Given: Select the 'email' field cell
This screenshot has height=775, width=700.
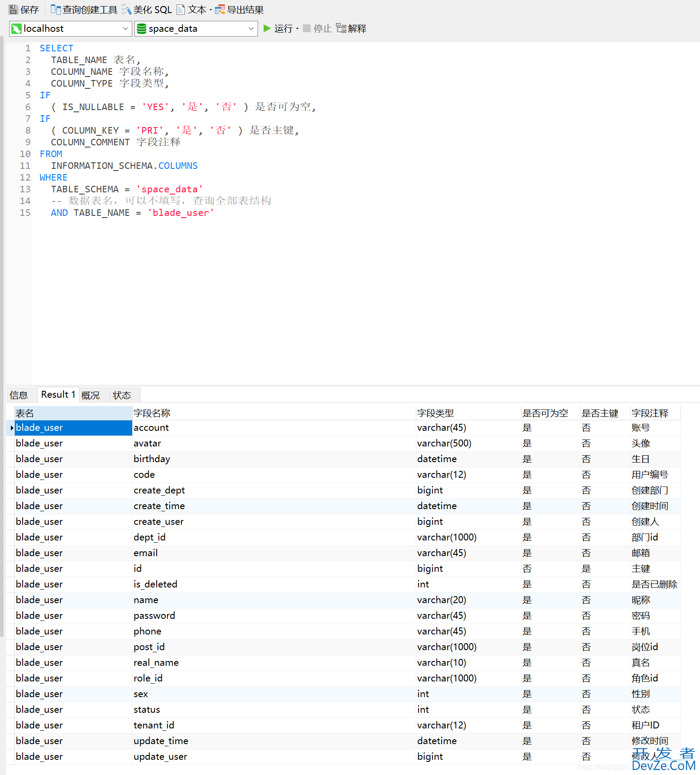Looking at the screenshot, I should click(274, 553).
